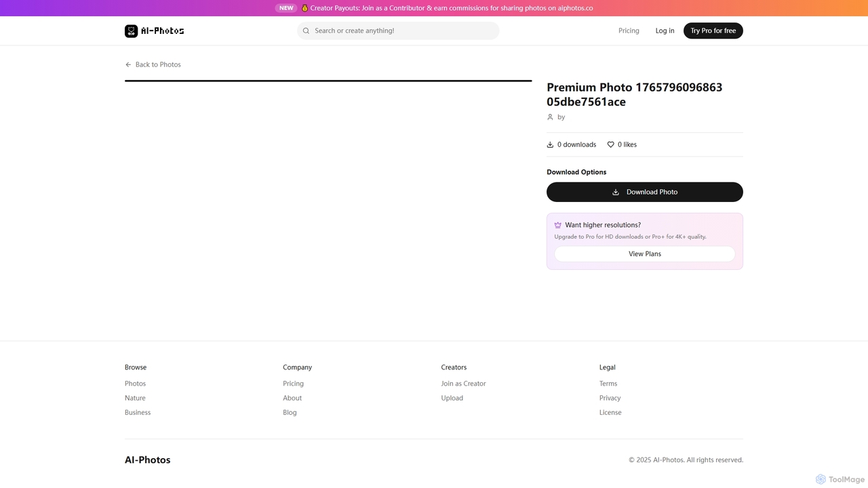Open the footer Upload link
868x488 pixels.
pyautogui.click(x=452, y=398)
